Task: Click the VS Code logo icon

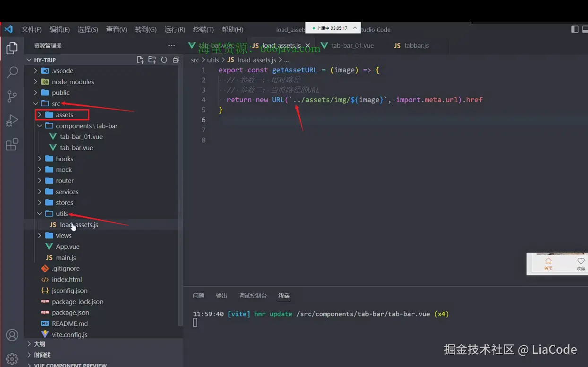Action: [9, 29]
